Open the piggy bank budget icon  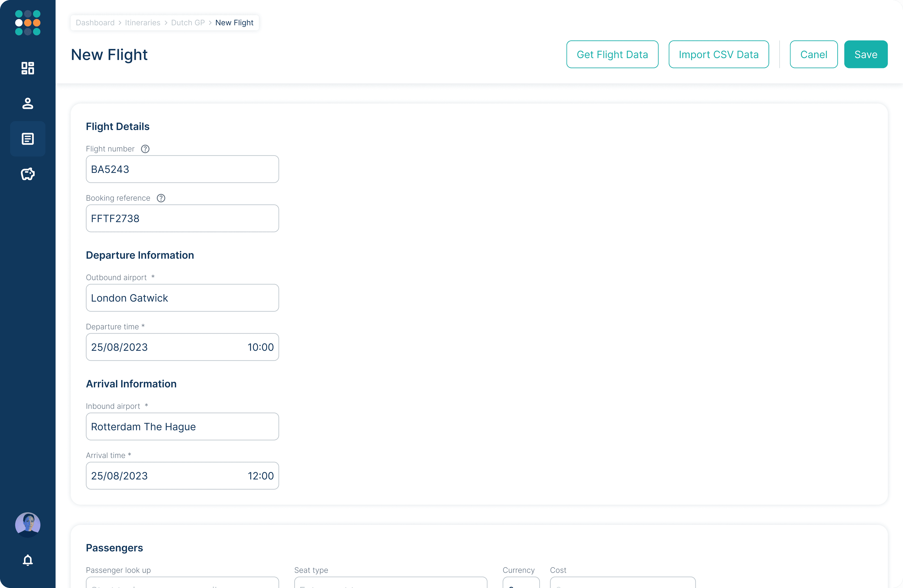coord(28,174)
